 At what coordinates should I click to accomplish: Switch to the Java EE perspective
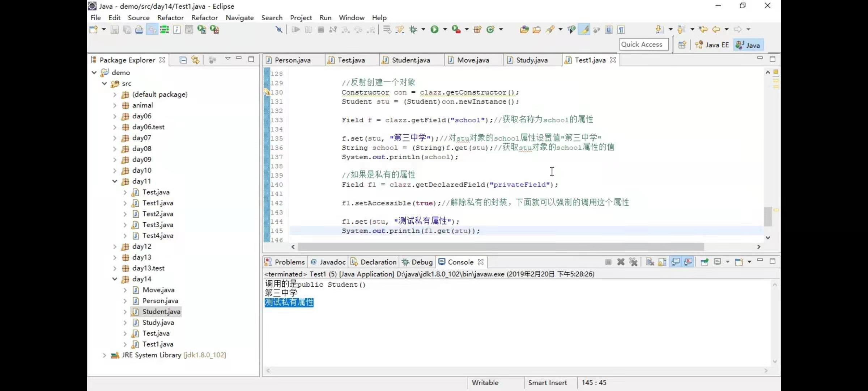coord(712,45)
